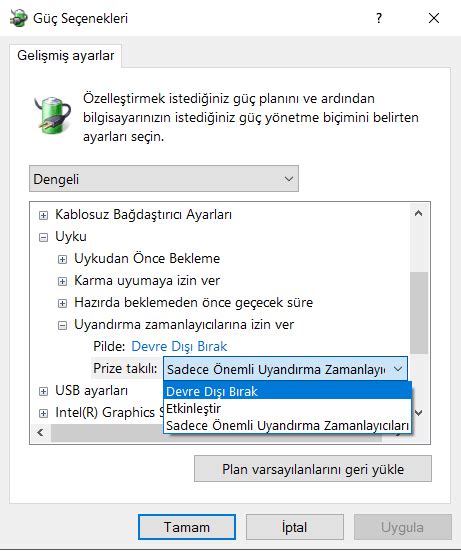The height and width of the screenshot is (552, 461).
Task: Click Pilde Devre Dışı Bırak link
Action: pos(179,346)
